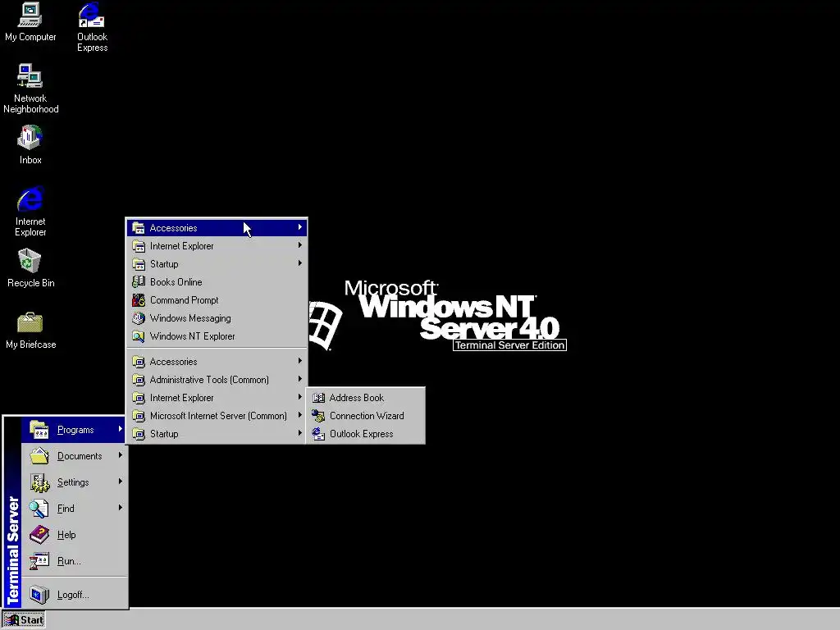Open the top Startup program group
The width and height of the screenshot is (840, 630).
coord(217,264)
